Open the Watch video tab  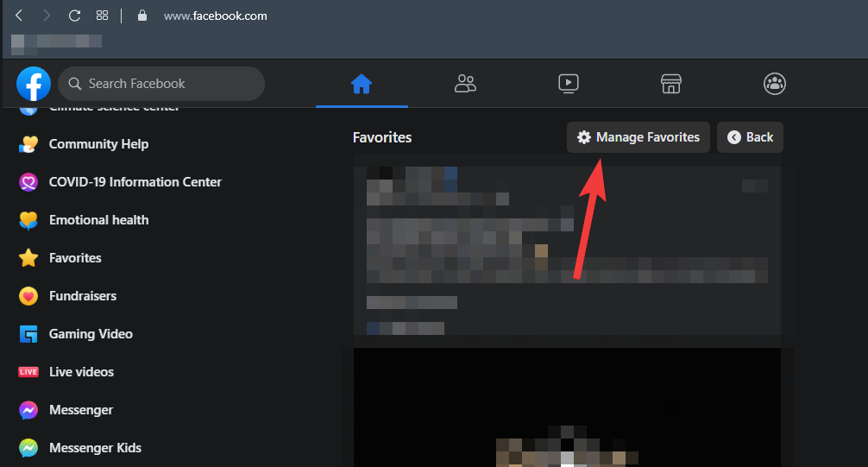click(569, 84)
